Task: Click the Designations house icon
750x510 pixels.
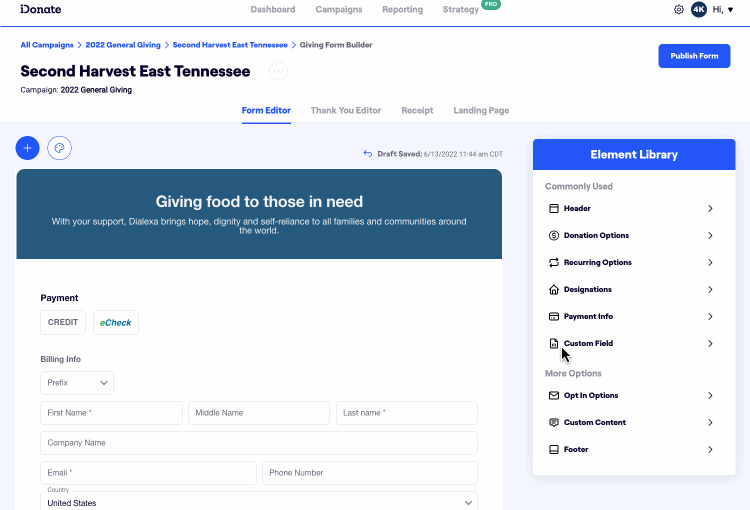Action: pyautogui.click(x=553, y=289)
